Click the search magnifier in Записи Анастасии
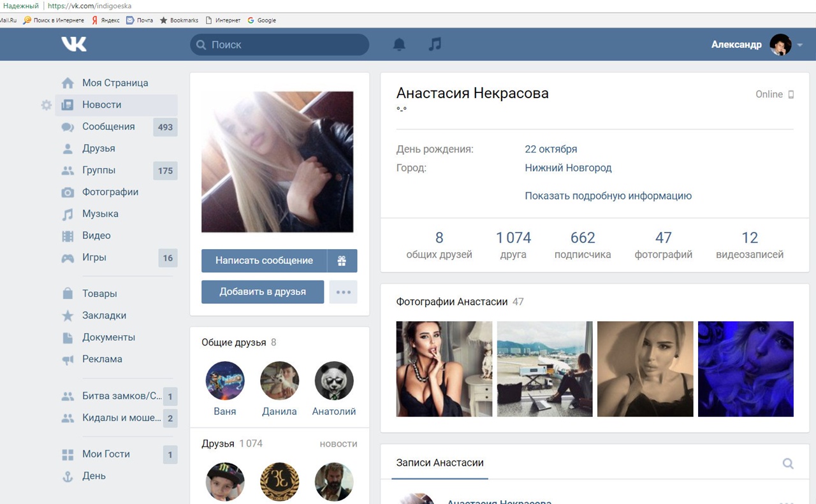The height and width of the screenshot is (504, 816). point(788,463)
